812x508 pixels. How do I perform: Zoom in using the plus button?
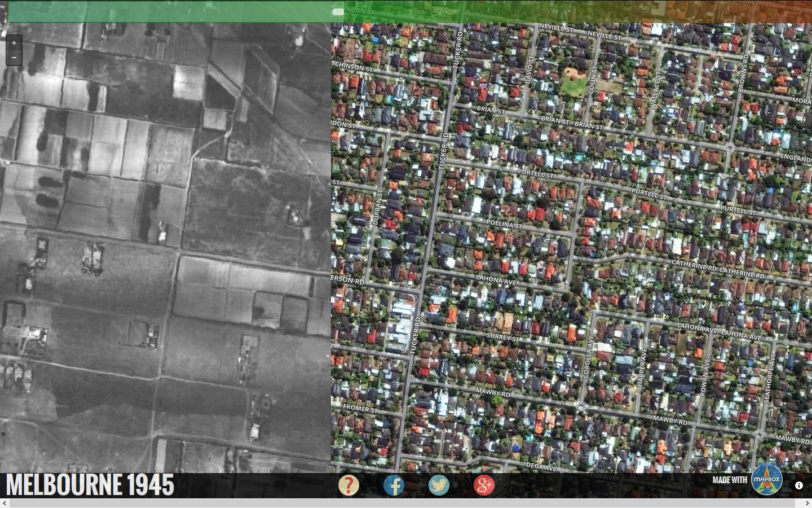coord(14,43)
